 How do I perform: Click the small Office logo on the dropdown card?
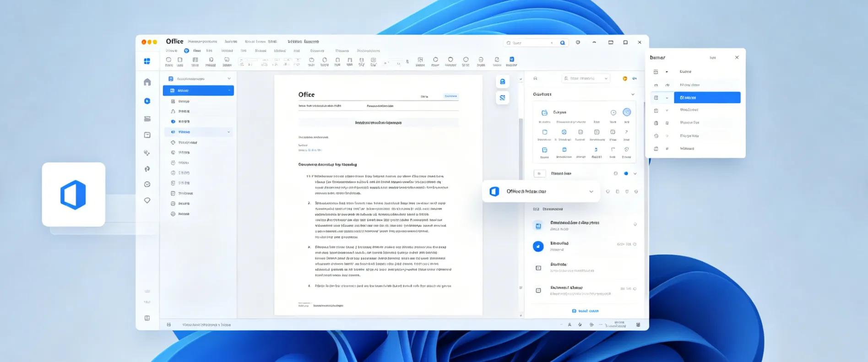[494, 191]
